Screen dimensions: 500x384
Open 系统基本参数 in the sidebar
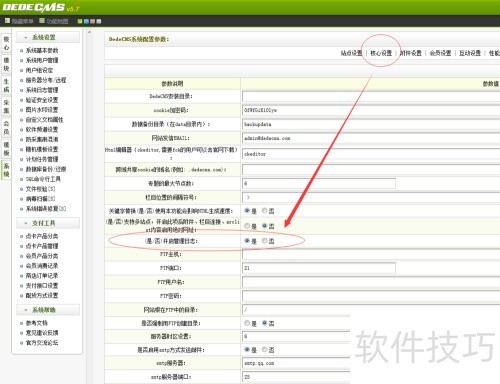click(42, 50)
